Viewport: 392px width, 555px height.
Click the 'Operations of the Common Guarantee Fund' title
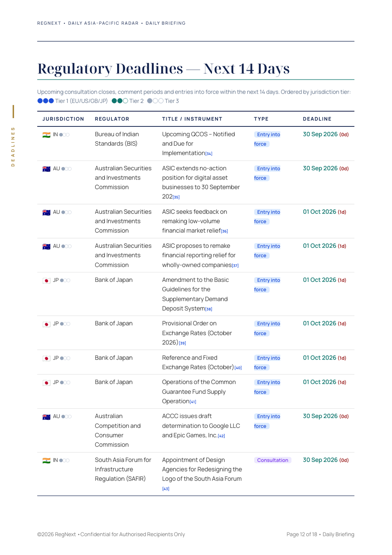(x=199, y=392)
